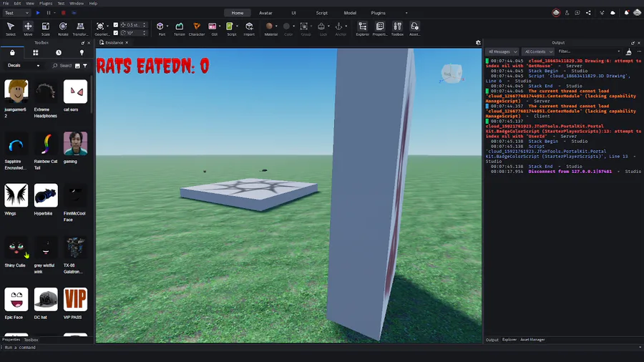644x362 pixels.
Task: Click the Color picker tool
Action: (x=287, y=26)
